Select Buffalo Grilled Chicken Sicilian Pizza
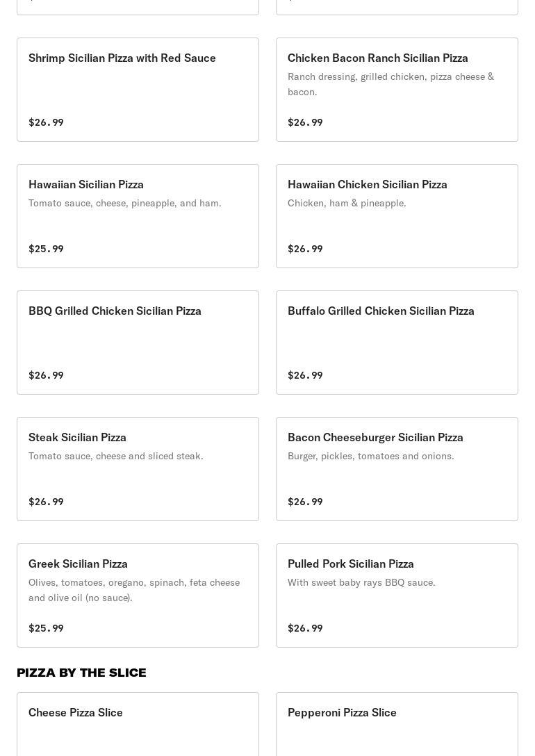The image size is (535, 756). (397, 343)
